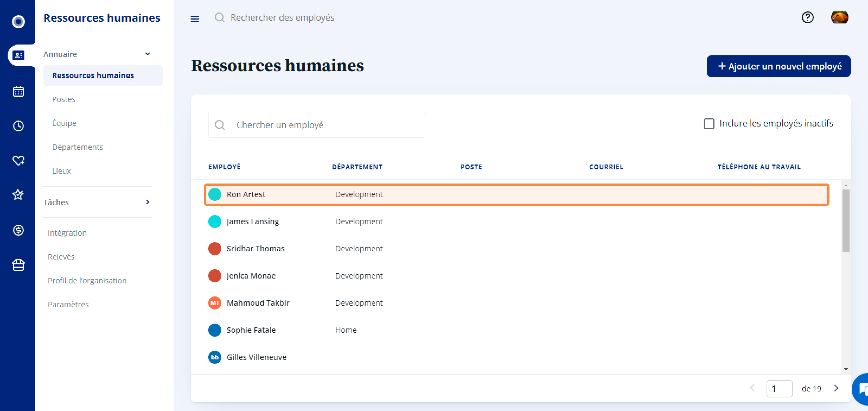The image size is (868, 411).
Task: Click magnifier icon in top search bar
Action: (x=220, y=18)
